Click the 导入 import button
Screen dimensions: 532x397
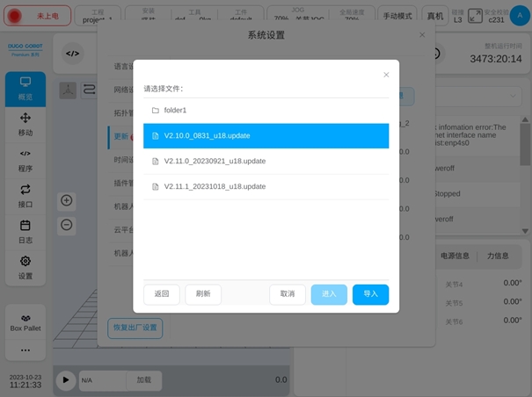370,294
